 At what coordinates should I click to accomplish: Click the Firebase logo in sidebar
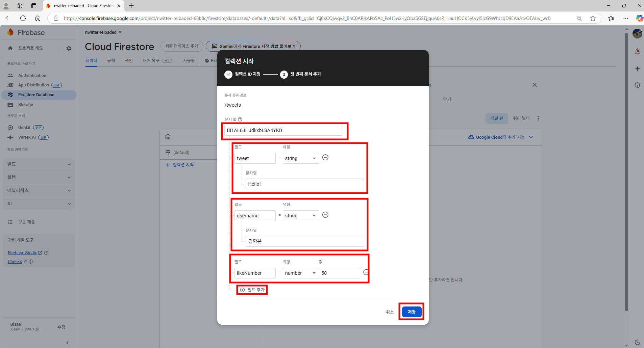[x=26, y=32]
